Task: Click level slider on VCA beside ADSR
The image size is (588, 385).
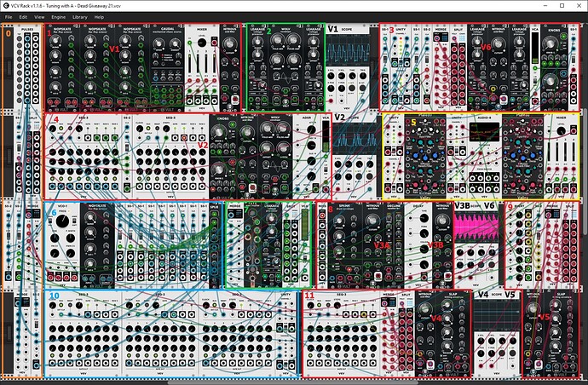Action: tap(326, 136)
